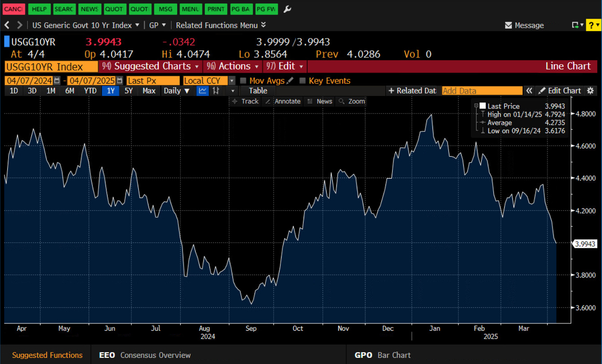
Task: Select the 1Y range tab
Action: coord(110,91)
